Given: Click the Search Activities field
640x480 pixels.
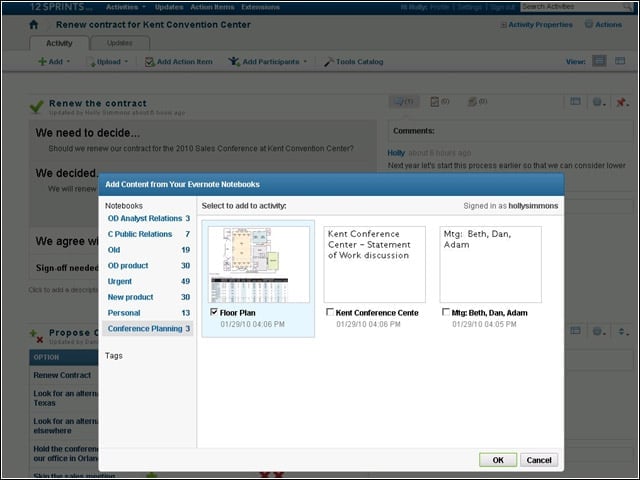Looking at the screenshot, I should click(x=571, y=7).
